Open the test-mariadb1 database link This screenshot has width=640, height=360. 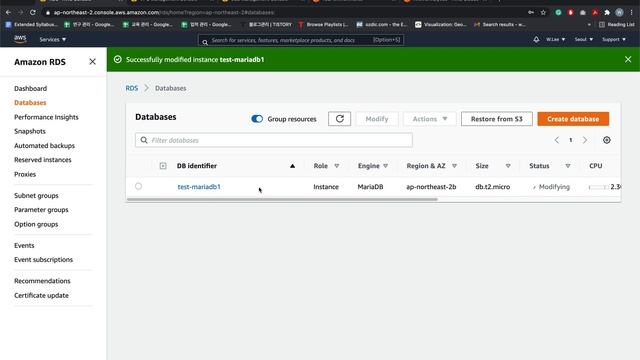[199, 187]
